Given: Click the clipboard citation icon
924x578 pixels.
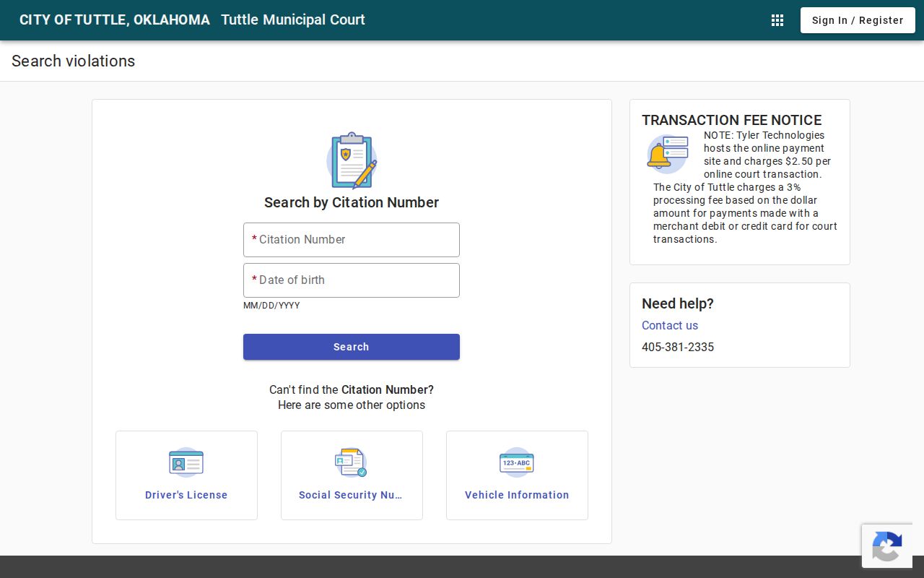Looking at the screenshot, I should tap(352, 160).
